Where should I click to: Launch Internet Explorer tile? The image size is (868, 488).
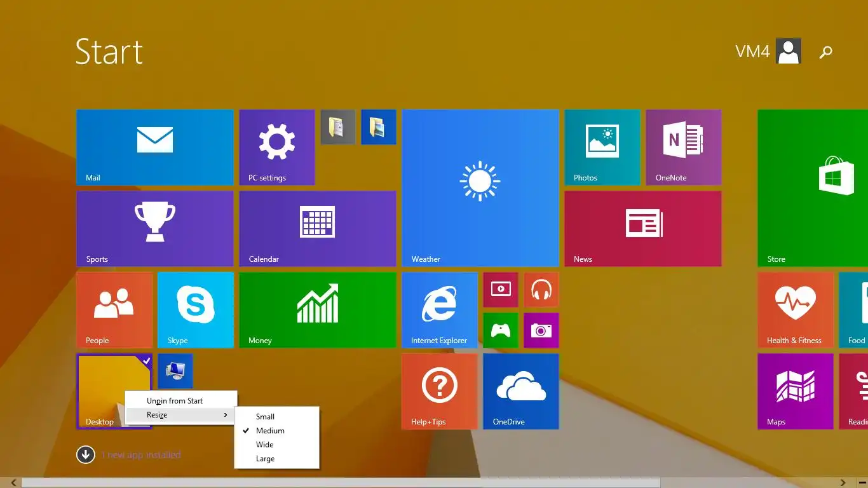(x=440, y=310)
